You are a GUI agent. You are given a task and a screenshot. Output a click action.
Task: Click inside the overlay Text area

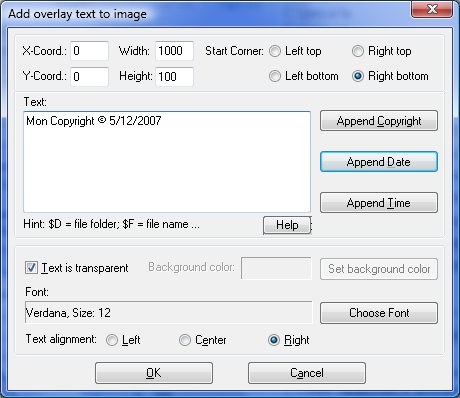click(167, 162)
